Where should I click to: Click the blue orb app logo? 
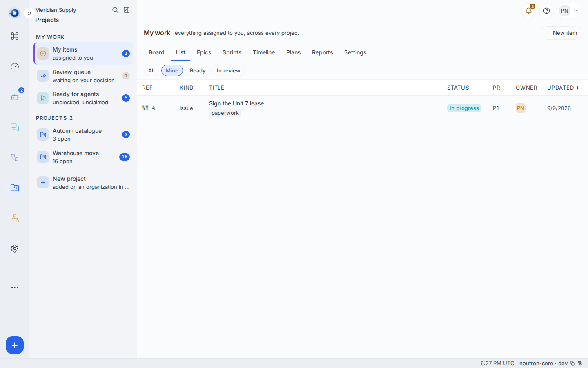pos(15,13)
